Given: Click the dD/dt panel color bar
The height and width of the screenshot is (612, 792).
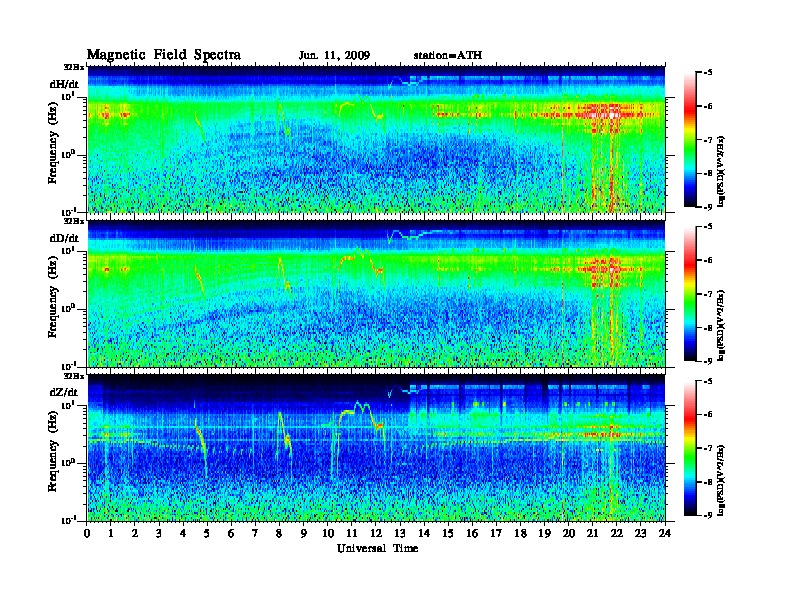Looking at the screenshot, I should pos(690,294).
